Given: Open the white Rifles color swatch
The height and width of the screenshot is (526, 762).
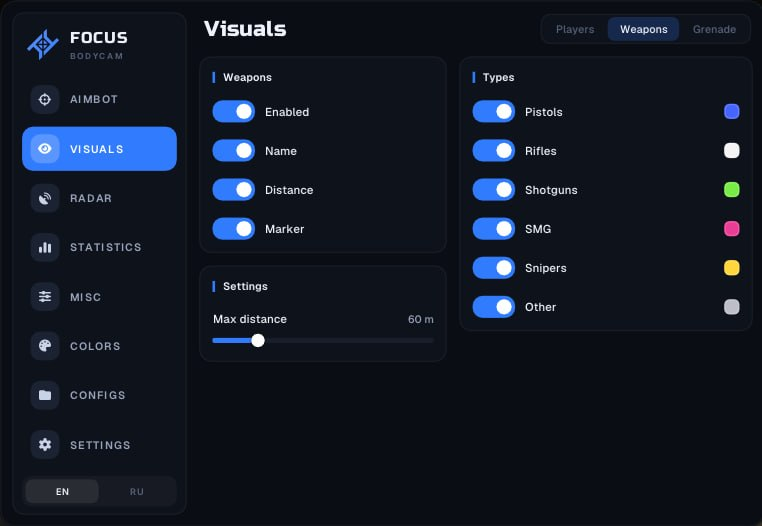Looking at the screenshot, I should coord(731,151).
